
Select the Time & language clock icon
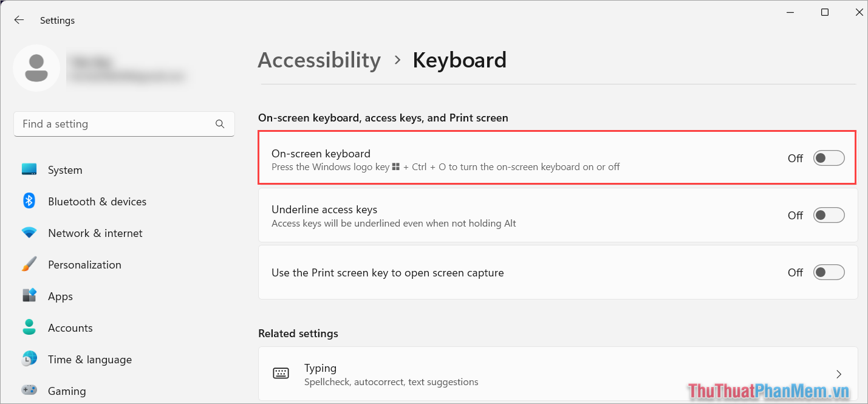[29, 359]
